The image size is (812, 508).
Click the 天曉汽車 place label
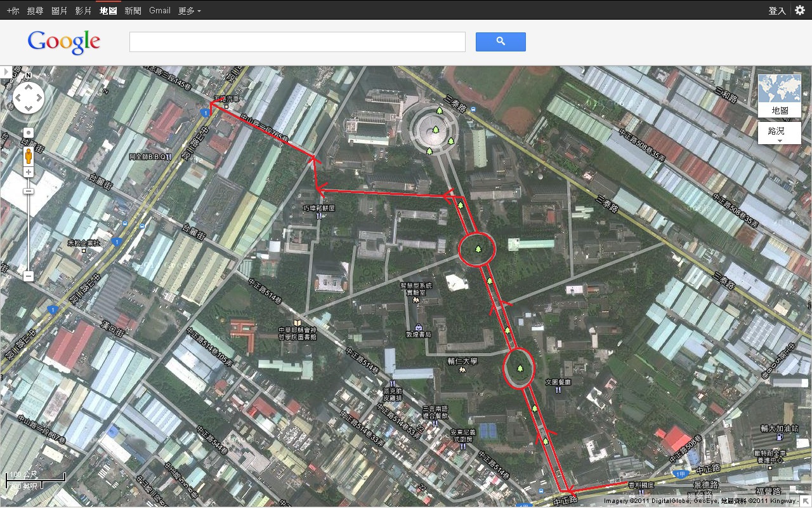226,98
